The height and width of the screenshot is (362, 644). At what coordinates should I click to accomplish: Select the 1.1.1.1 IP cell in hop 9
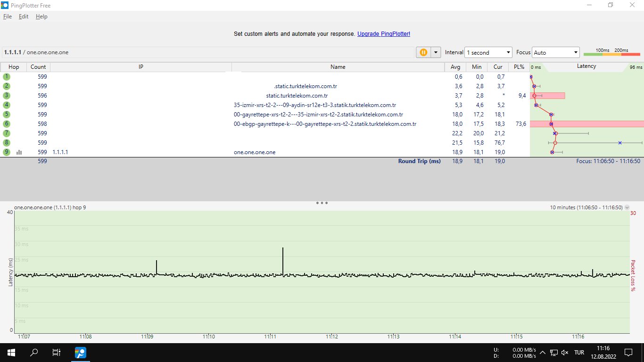tap(60, 152)
